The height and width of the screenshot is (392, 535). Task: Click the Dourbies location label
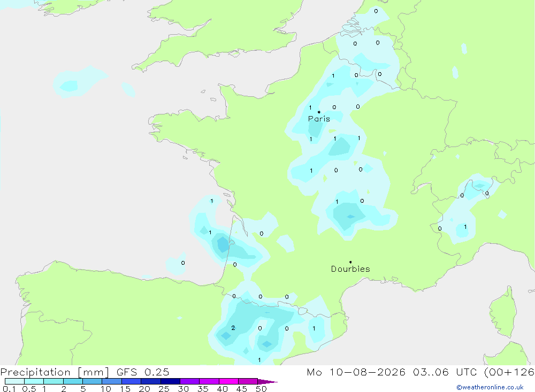tap(350, 269)
